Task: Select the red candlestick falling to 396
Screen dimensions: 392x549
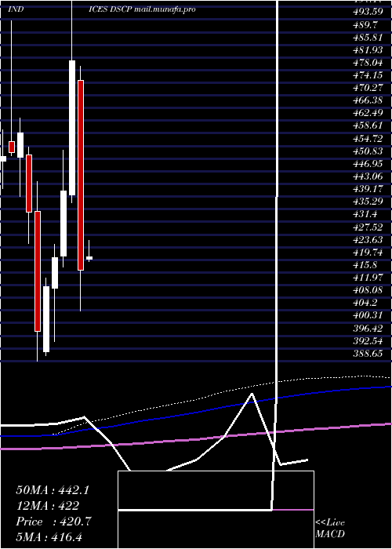Action: click(x=38, y=271)
